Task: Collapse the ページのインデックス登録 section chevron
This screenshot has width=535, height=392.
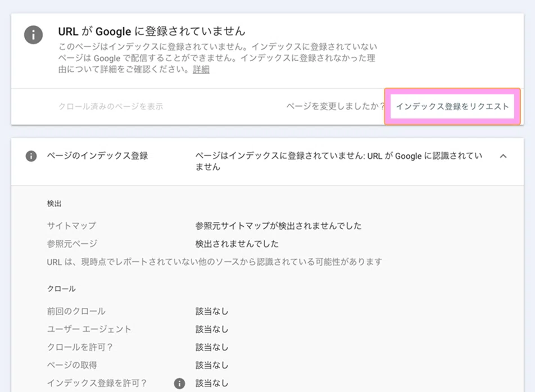Action: point(504,156)
